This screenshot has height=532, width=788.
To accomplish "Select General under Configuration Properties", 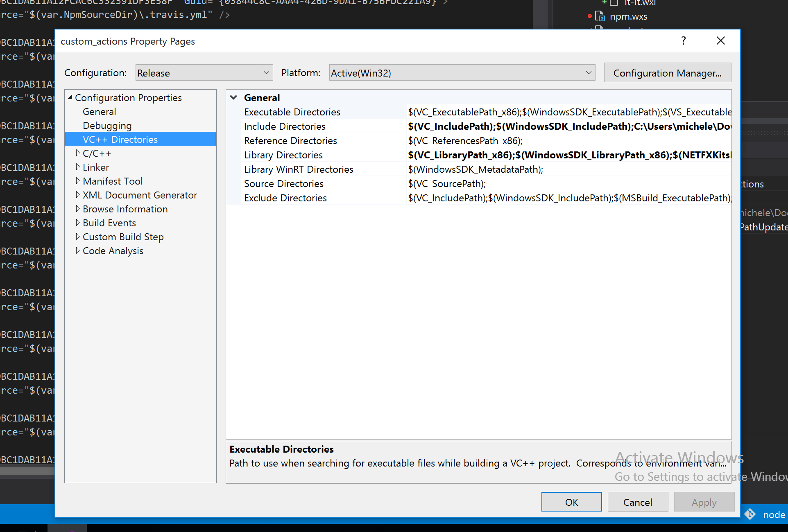I will tap(99, 112).
